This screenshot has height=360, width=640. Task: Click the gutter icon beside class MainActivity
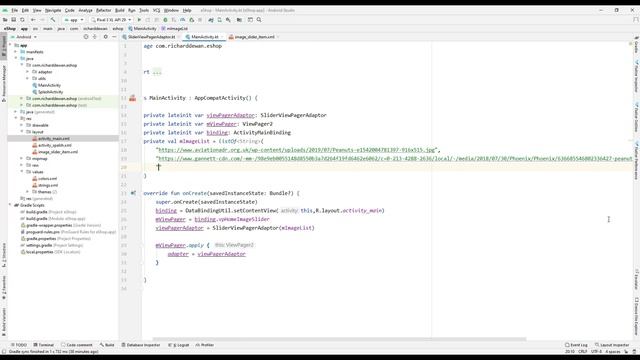click(x=133, y=98)
